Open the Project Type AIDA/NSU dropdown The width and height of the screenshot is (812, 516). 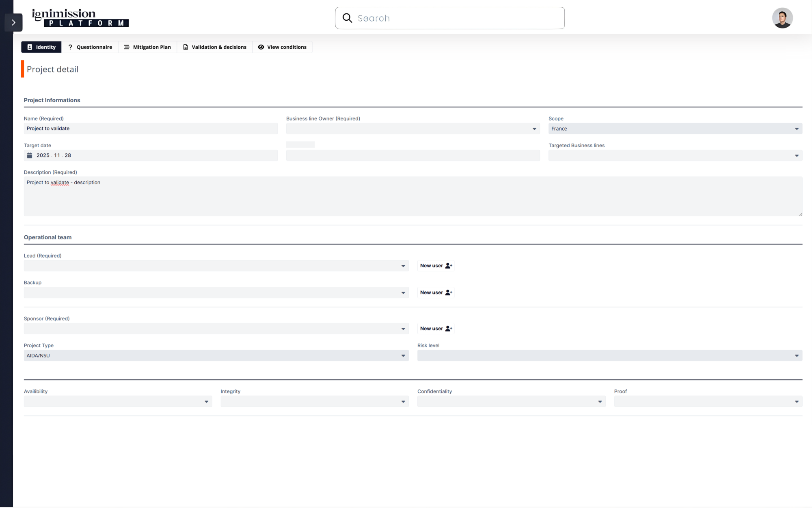tap(216, 355)
